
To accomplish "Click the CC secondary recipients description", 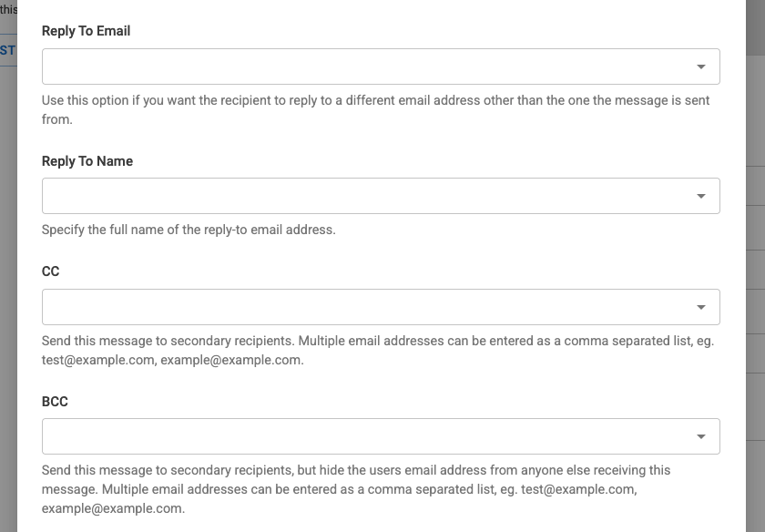I will pyautogui.click(x=377, y=350).
